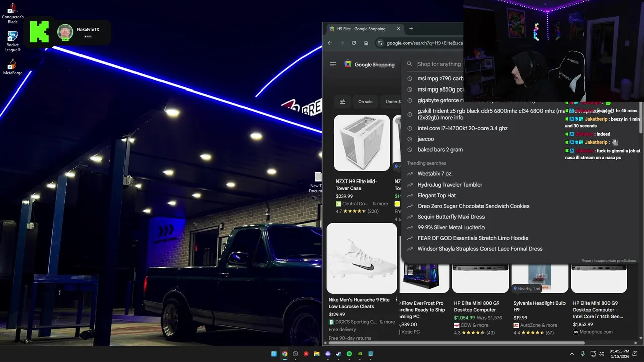
Task: Open Rocket League desktop icon
Action: [x=12, y=41]
